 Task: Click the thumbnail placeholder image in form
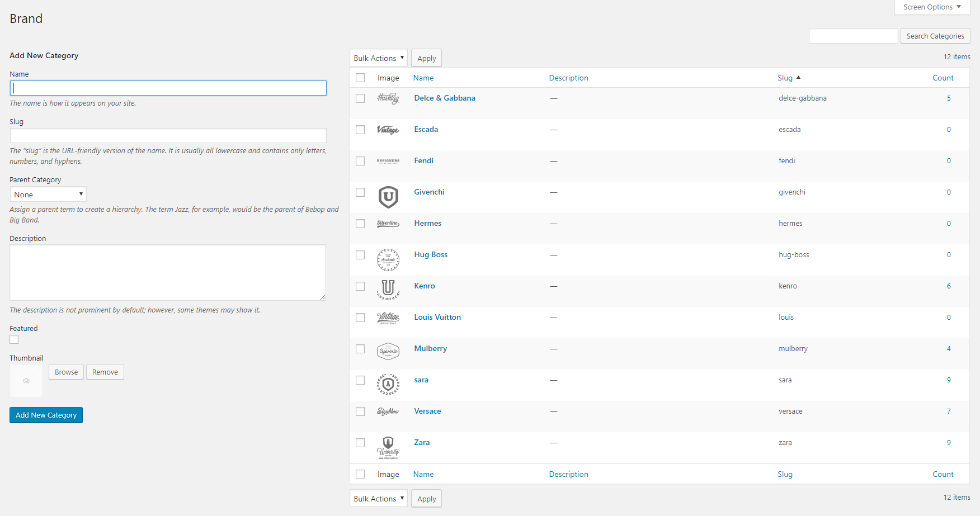(x=26, y=381)
